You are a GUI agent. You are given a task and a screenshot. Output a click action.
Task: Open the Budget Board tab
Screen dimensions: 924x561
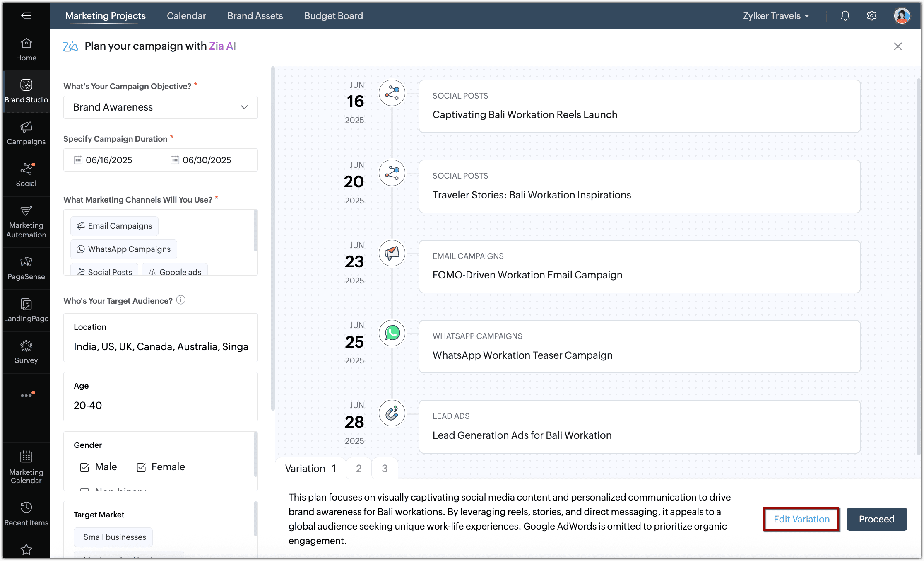coord(333,16)
